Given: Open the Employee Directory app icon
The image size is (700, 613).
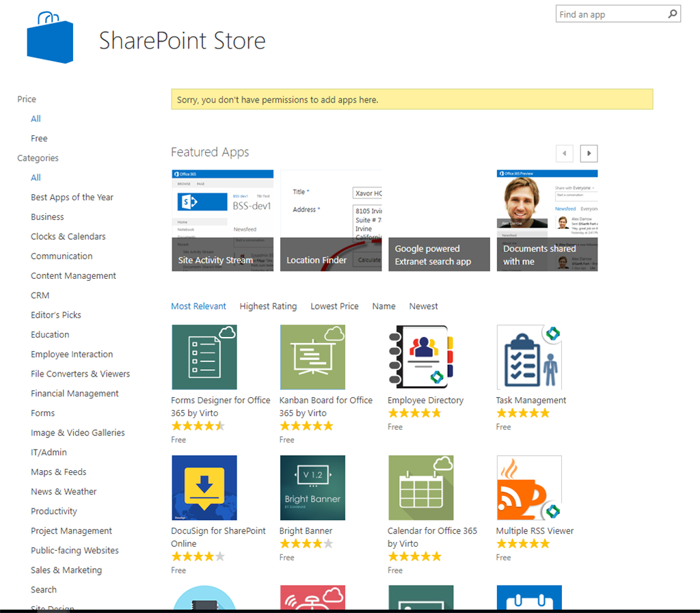Looking at the screenshot, I should pos(421,357).
